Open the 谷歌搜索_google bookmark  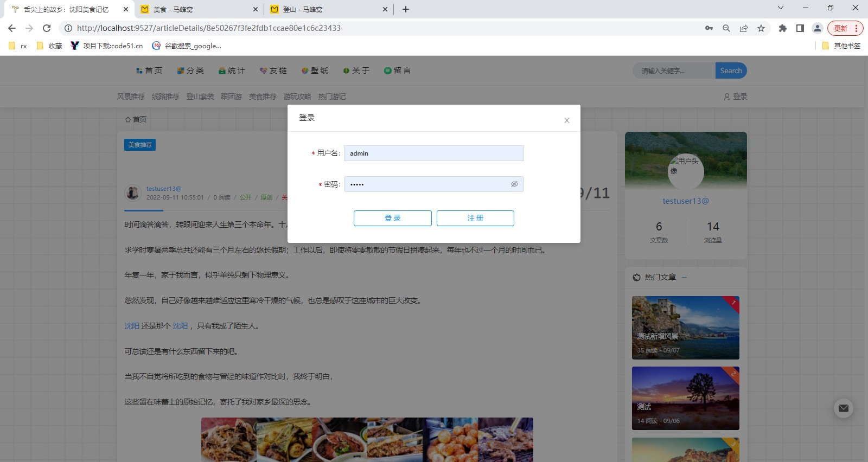[x=187, y=46]
